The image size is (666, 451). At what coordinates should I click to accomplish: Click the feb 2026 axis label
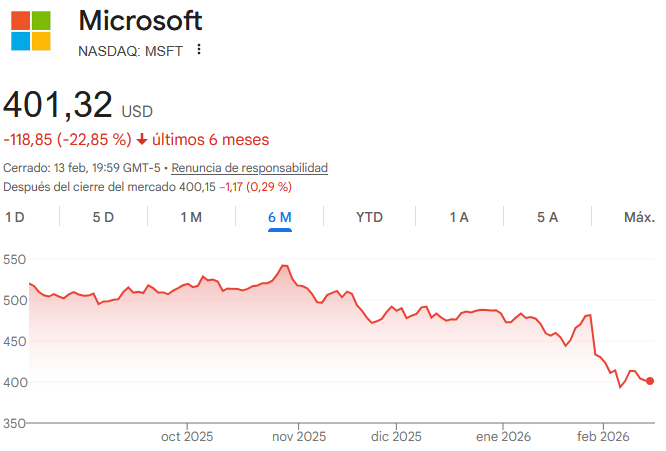tap(602, 436)
